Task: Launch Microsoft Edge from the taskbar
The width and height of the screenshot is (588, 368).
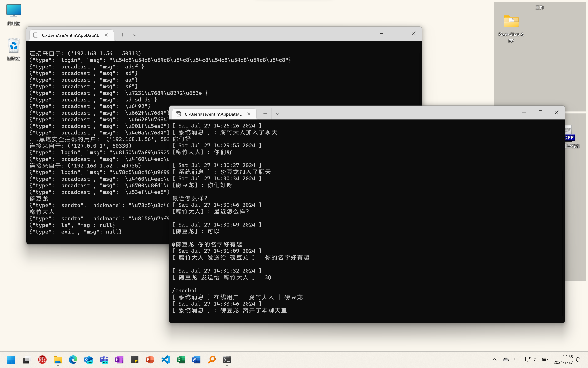Action: pos(73,359)
